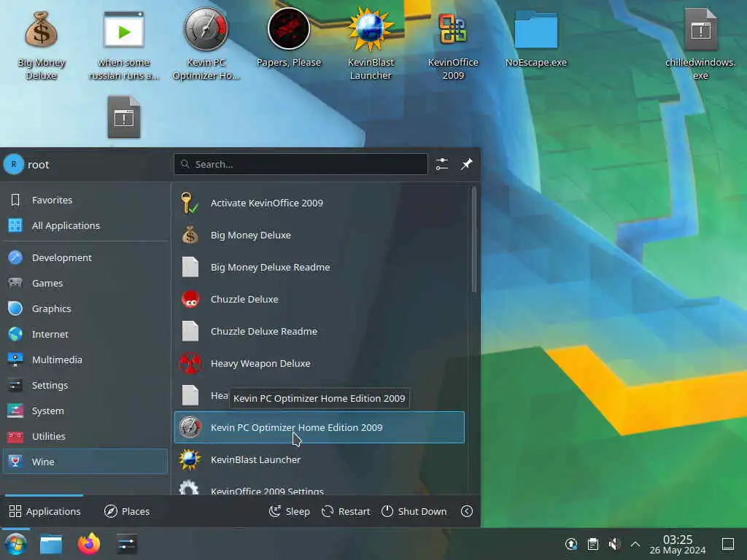Click the Shut Down button

pyautogui.click(x=414, y=511)
